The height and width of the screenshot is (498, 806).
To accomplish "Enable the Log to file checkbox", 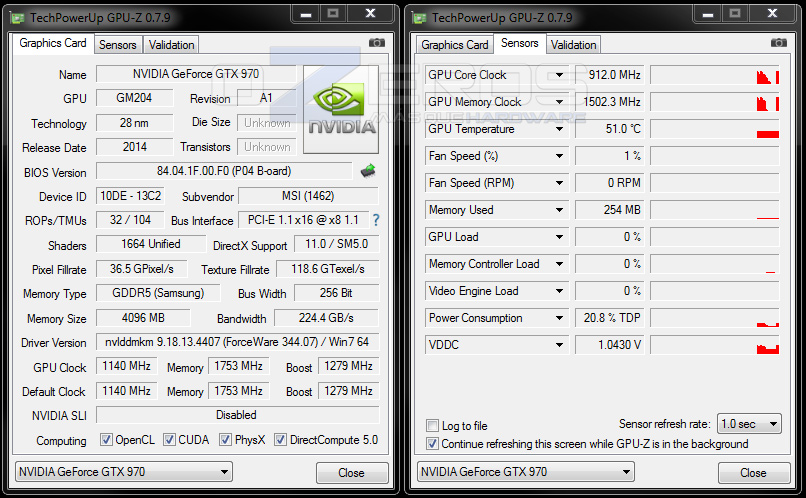I will 432,426.
